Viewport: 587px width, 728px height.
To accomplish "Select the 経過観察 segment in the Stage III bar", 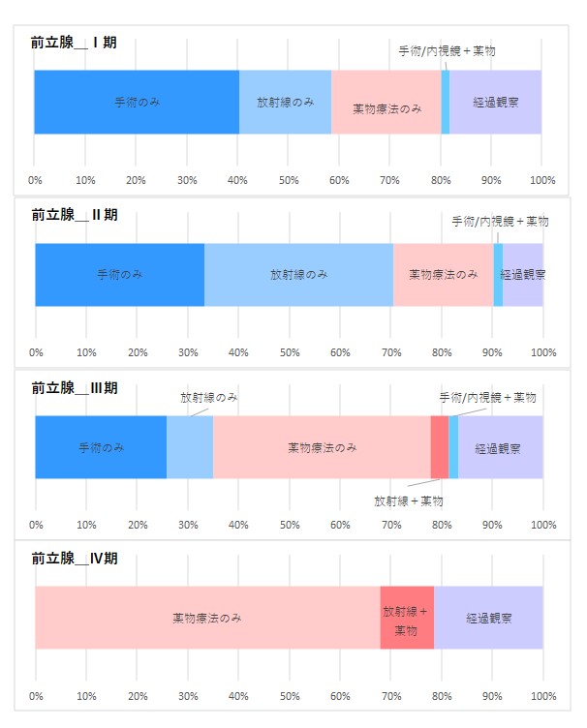I will coord(501,447).
